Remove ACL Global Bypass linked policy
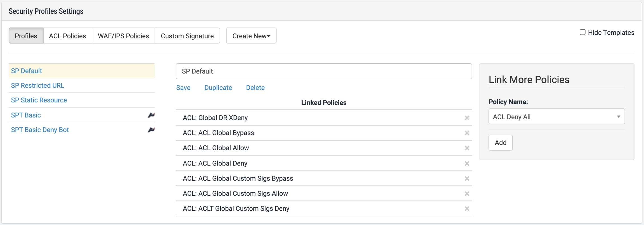Viewport: 644px width, 225px height. (467, 133)
